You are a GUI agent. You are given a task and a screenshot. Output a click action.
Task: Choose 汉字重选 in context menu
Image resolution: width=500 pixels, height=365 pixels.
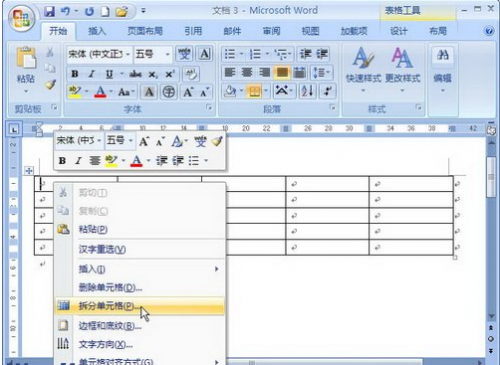pyautogui.click(x=140, y=249)
